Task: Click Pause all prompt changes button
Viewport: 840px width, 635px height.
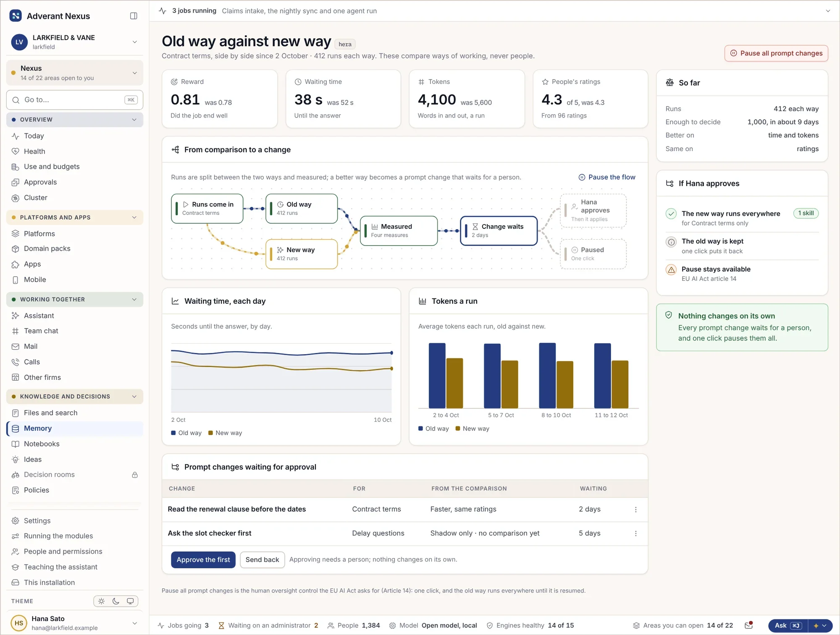Action: (776, 53)
